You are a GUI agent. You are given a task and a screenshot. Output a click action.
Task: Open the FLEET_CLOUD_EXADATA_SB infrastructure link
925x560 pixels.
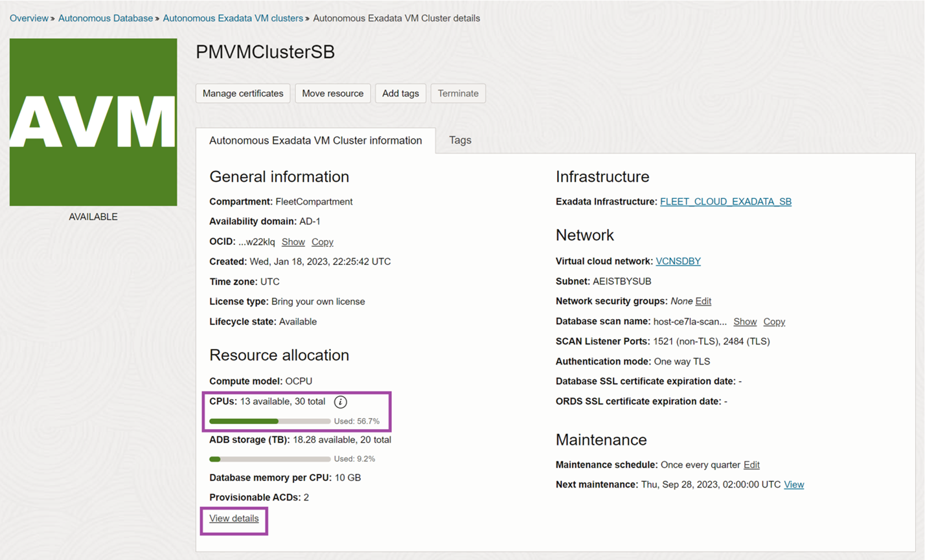click(725, 201)
